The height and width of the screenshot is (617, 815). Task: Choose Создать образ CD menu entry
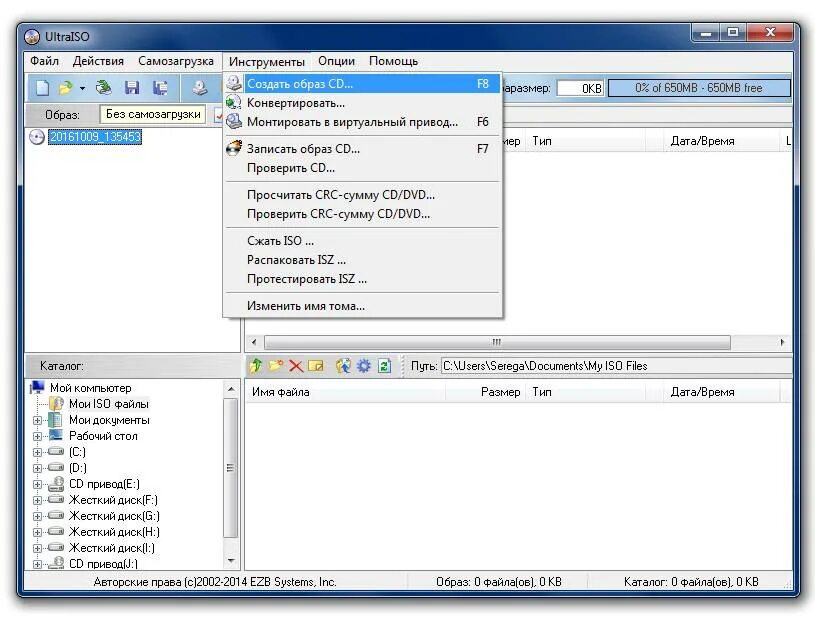363,83
